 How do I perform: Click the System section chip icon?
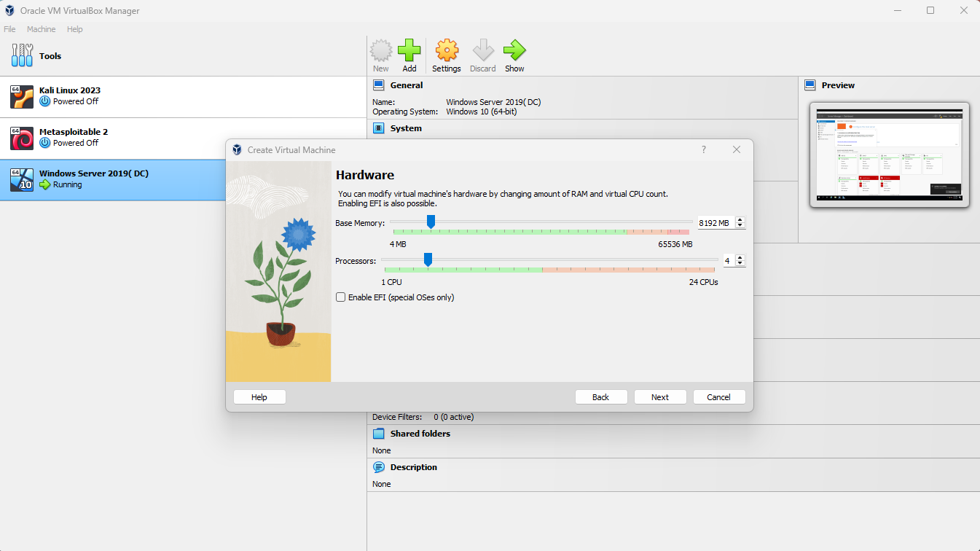[x=379, y=128]
